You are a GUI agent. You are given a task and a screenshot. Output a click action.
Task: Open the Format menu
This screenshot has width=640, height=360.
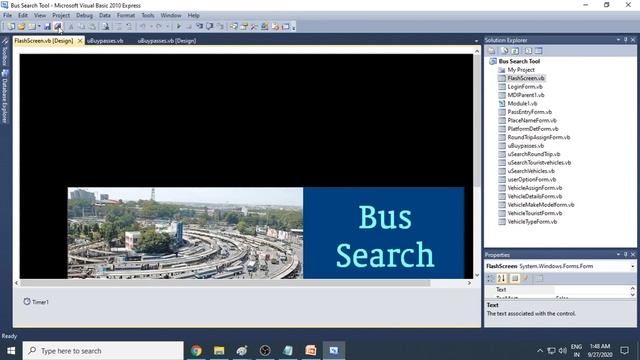pyautogui.click(x=126, y=16)
